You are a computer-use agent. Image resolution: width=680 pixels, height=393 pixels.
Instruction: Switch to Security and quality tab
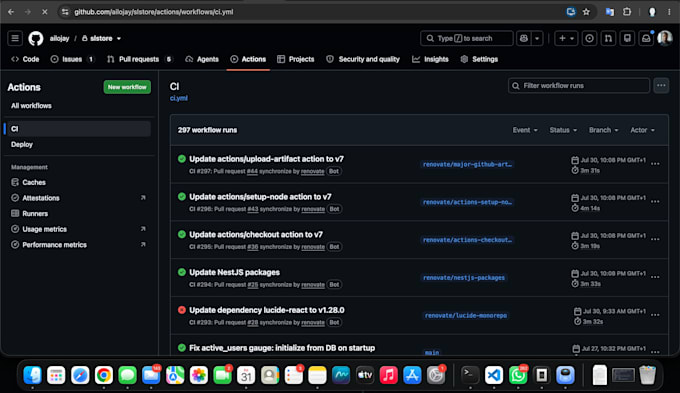pos(363,59)
